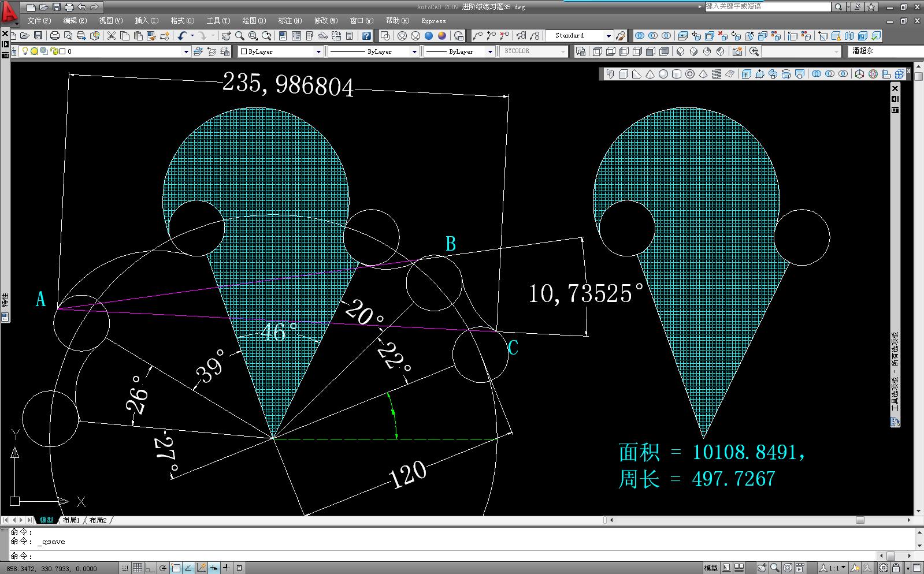Toggle layer 0 on/off lightbulb
Viewport: 924px width, 574px height.
pyautogui.click(x=25, y=51)
